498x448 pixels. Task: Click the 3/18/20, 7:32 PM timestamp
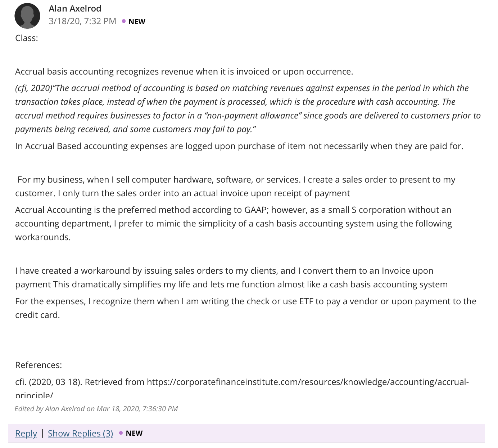[x=82, y=21]
